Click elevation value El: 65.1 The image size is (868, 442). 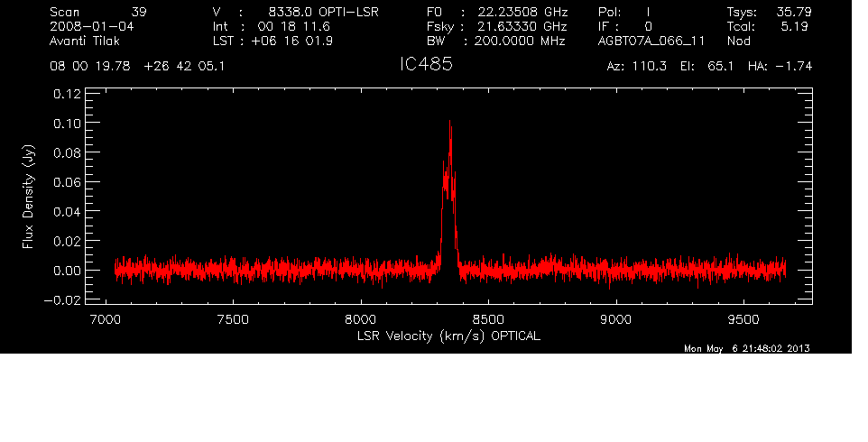(x=706, y=67)
